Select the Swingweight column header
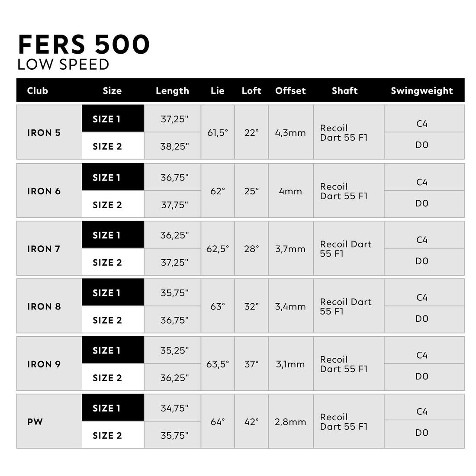476x476 pixels. [421, 91]
